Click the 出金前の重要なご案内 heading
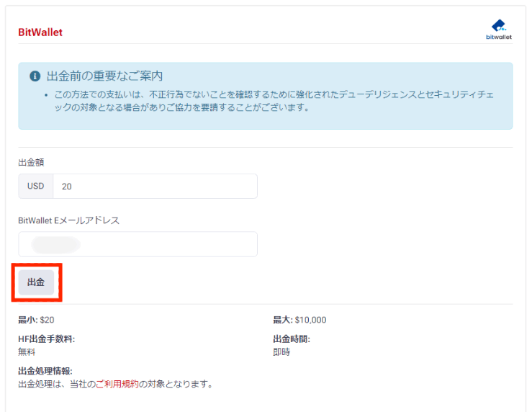Screen dimensions: 532x412 (x=104, y=76)
